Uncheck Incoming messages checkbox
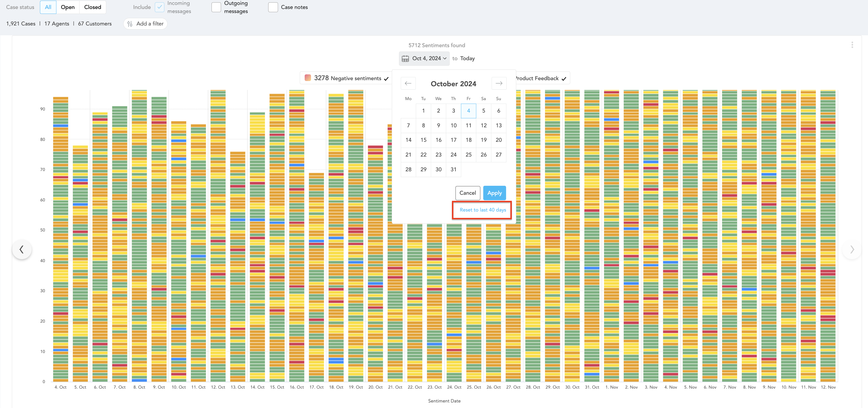This screenshot has width=868, height=408. pos(159,7)
